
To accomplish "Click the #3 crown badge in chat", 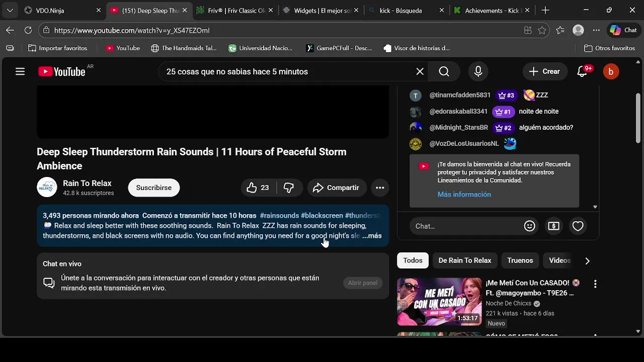I will (506, 95).
